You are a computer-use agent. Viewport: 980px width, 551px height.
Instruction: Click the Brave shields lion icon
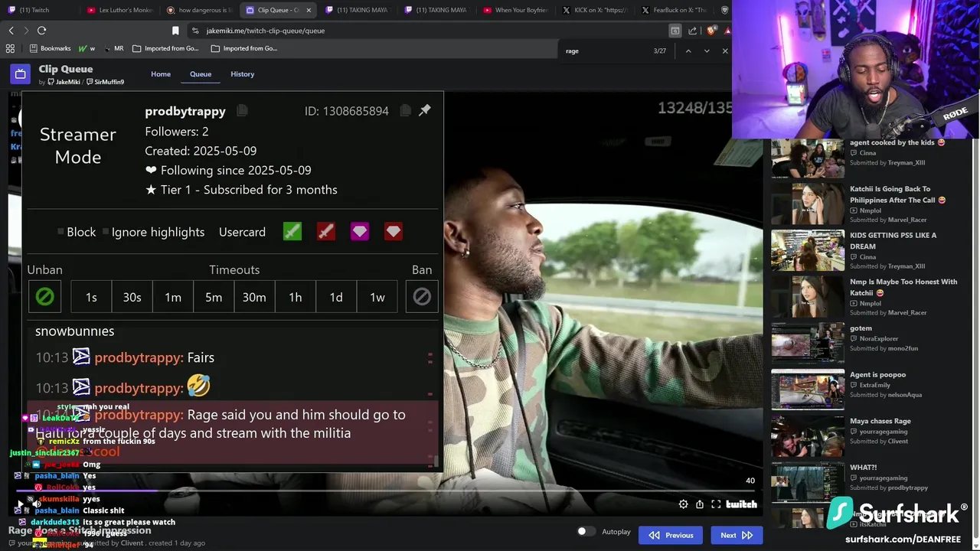click(x=710, y=31)
